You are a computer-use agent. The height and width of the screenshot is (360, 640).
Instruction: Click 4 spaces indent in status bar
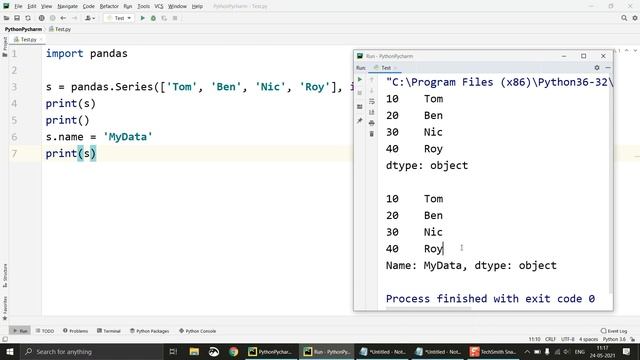pyautogui.click(x=588, y=339)
